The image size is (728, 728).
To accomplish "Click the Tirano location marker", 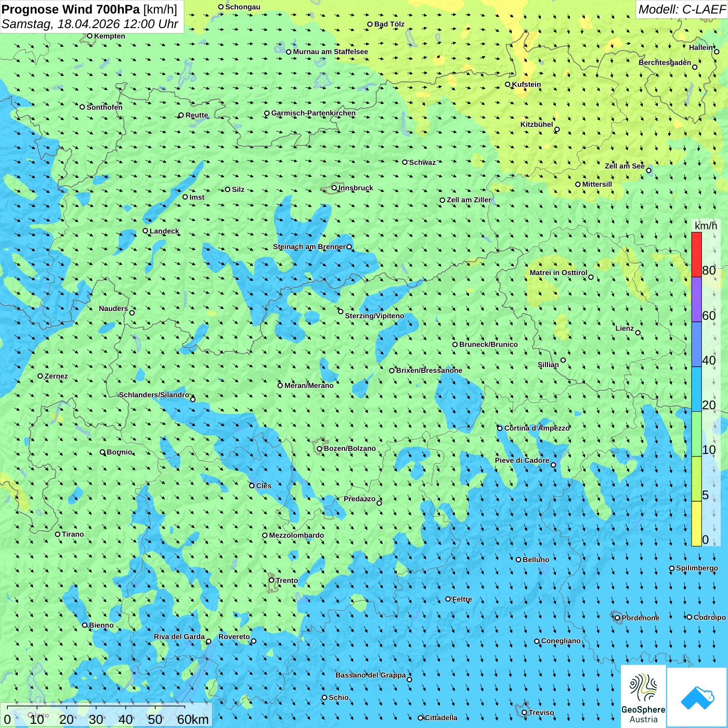I will (58, 534).
